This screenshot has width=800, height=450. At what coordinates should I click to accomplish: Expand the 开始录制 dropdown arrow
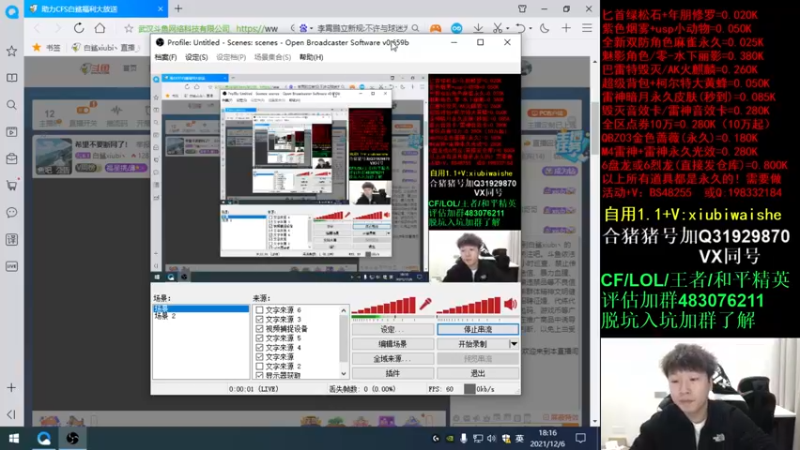click(514, 344)
